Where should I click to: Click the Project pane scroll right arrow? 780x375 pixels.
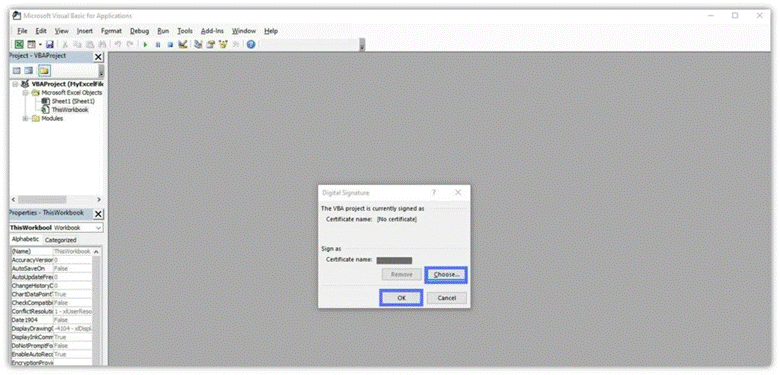pos(98,199)
